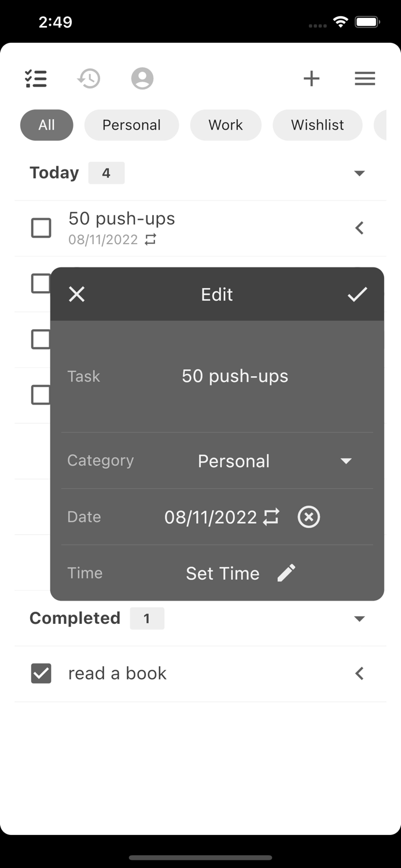Toggle the checkbox of the second task
Screen dimensions: 401x868
click(x=41, y=284)
